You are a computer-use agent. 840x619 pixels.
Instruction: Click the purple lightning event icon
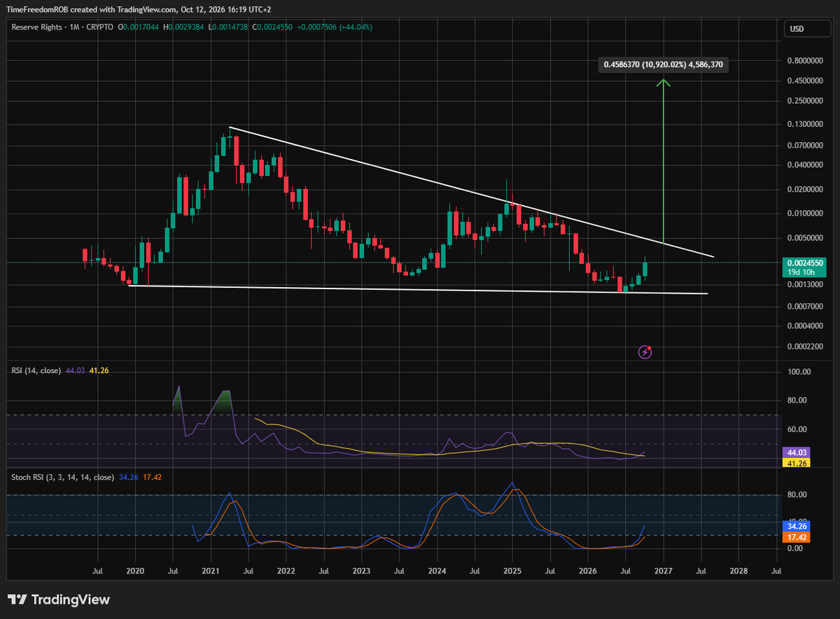pos(645,352)
